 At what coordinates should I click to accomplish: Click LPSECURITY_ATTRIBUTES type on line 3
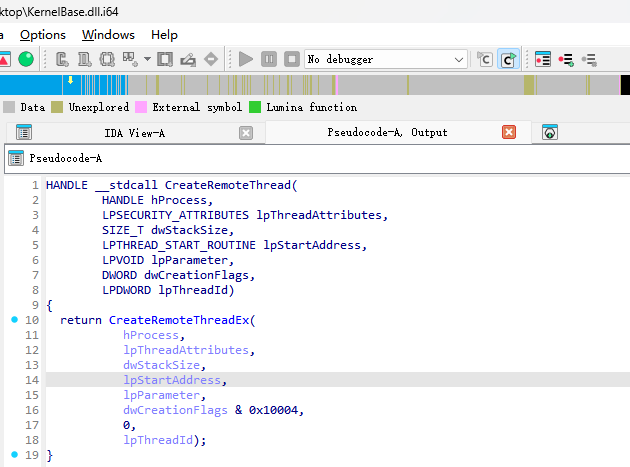pyautogui.click(x=175, y=215)
